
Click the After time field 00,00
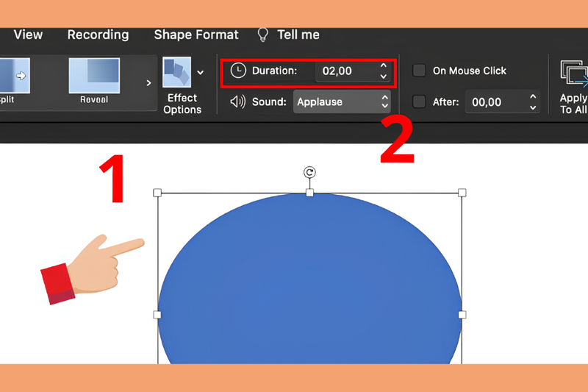coord(496,101)
